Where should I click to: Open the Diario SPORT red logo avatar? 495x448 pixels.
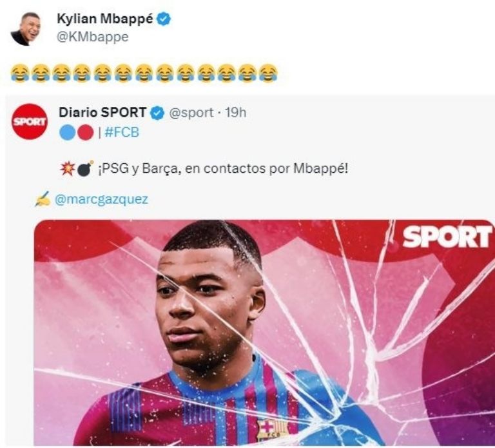(x=30, y=122)
